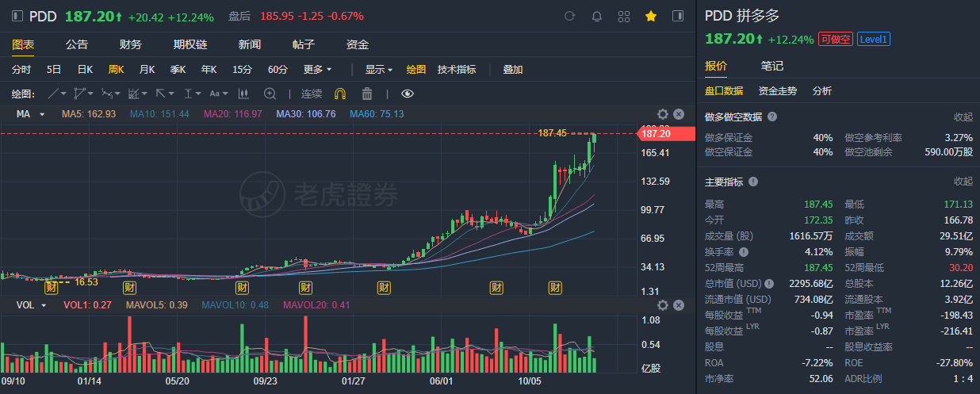Select the 60分 minute period
Screen dimensions: 980x394
[278, 69]
